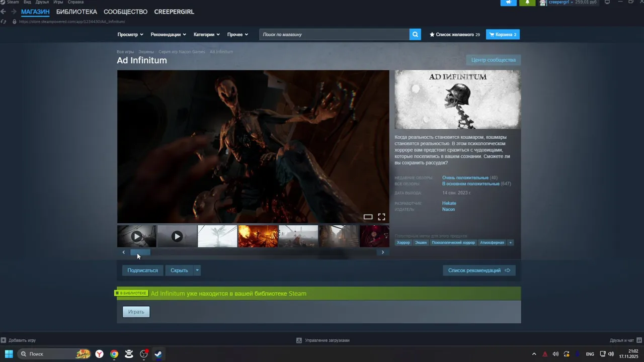
Task: Open Список рекомендаций button
Action: click(479, 270)
